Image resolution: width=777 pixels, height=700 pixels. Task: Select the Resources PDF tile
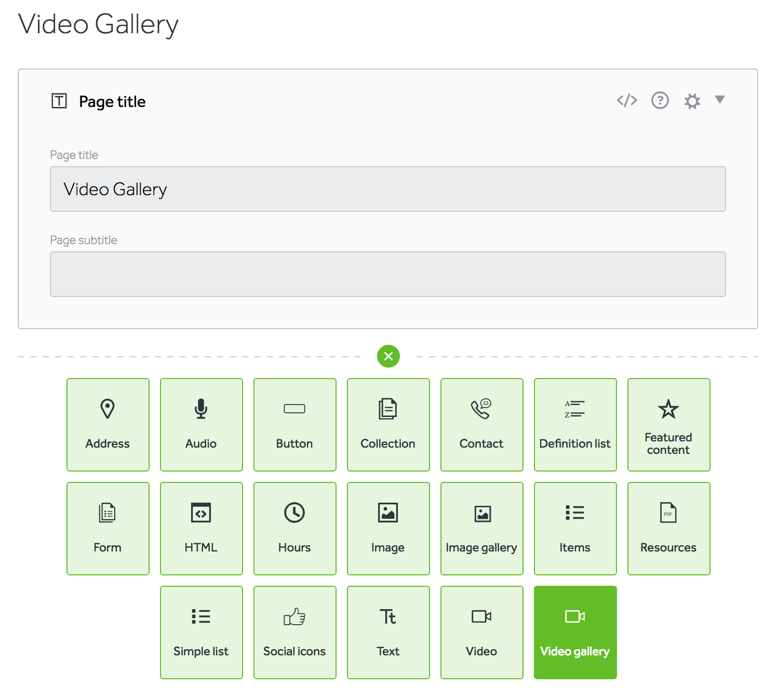669,529
